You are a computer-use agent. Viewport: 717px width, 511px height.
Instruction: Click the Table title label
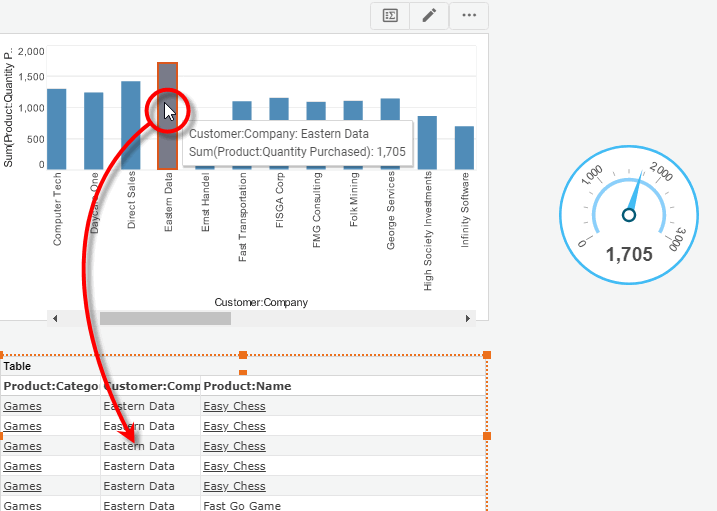coord(17,366)
